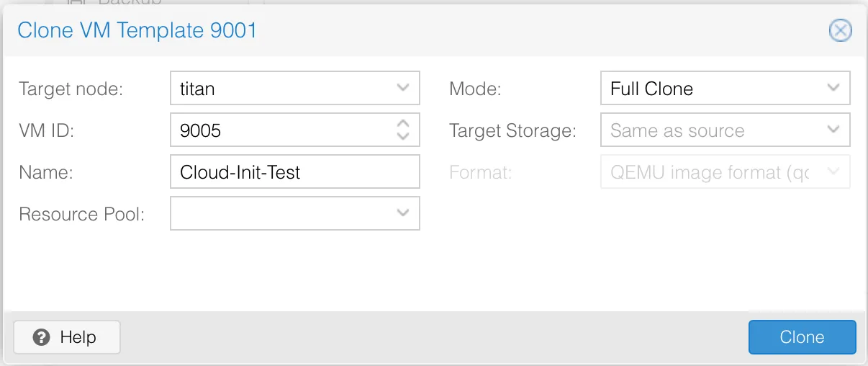Open the Resource Pool dropdown arrow

[403, 213]
